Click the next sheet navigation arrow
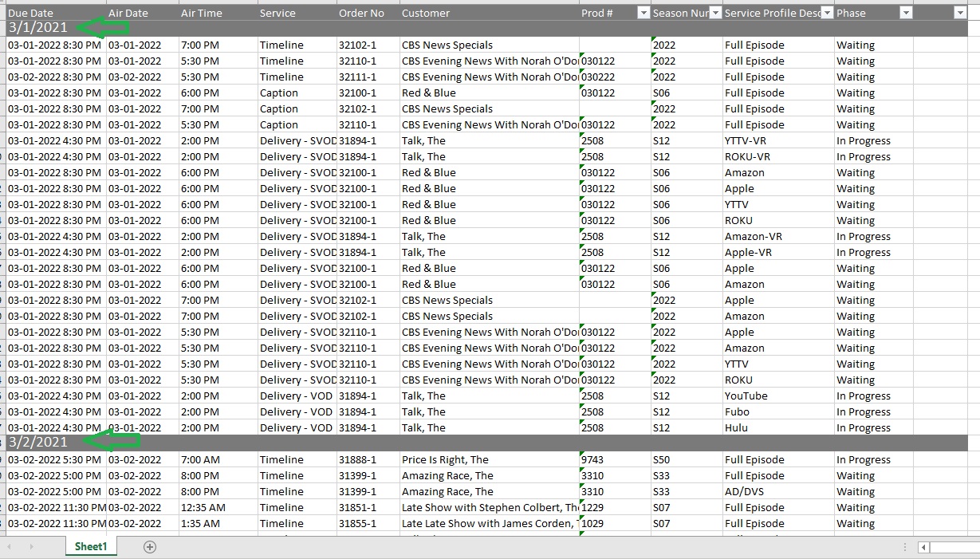 coord(31,546)
